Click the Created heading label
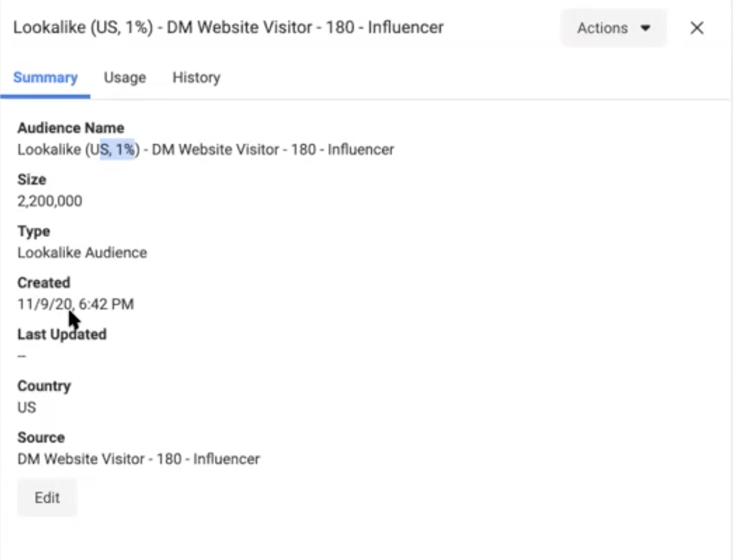Image resolution: width=733 pixels, height=560 pixels. click(44, 282)
